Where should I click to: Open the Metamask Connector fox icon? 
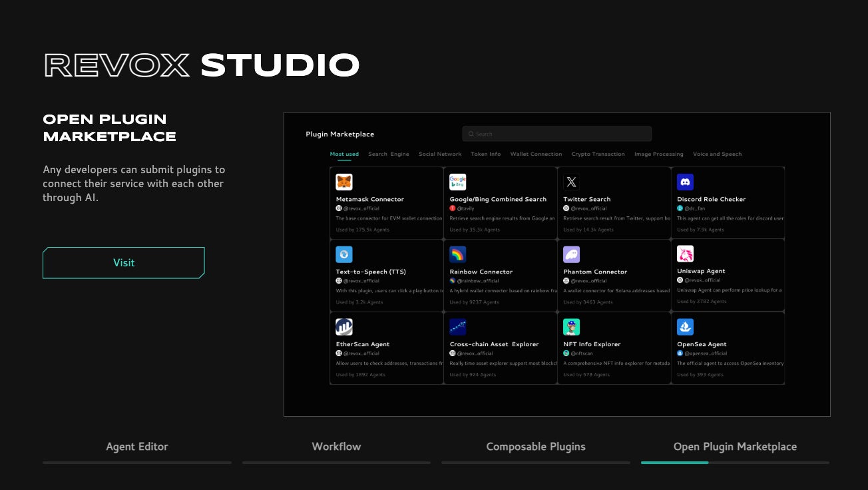[x=344, y=182]
